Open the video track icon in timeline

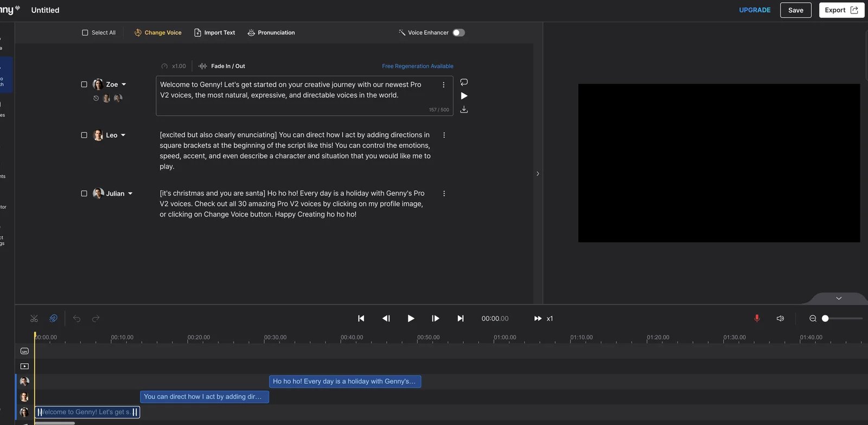click(x=24, y=366)
